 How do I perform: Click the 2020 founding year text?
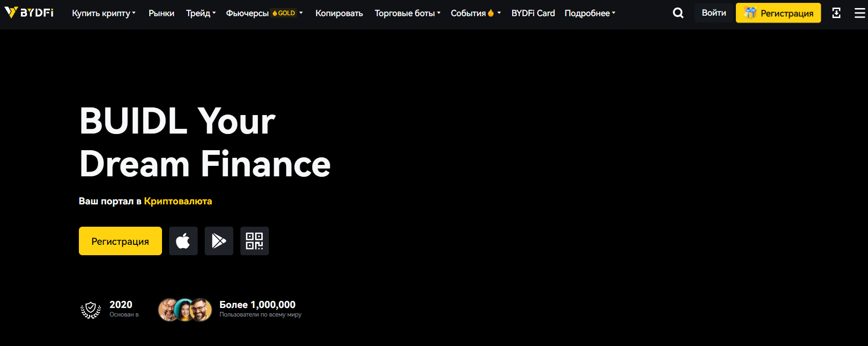pos(121,305)
